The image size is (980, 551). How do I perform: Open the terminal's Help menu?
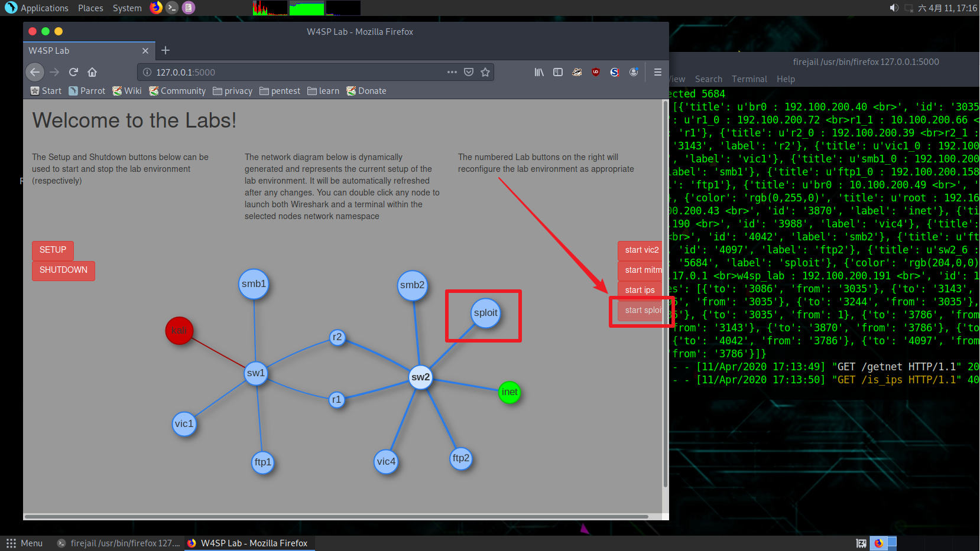(x=786, y=79)
